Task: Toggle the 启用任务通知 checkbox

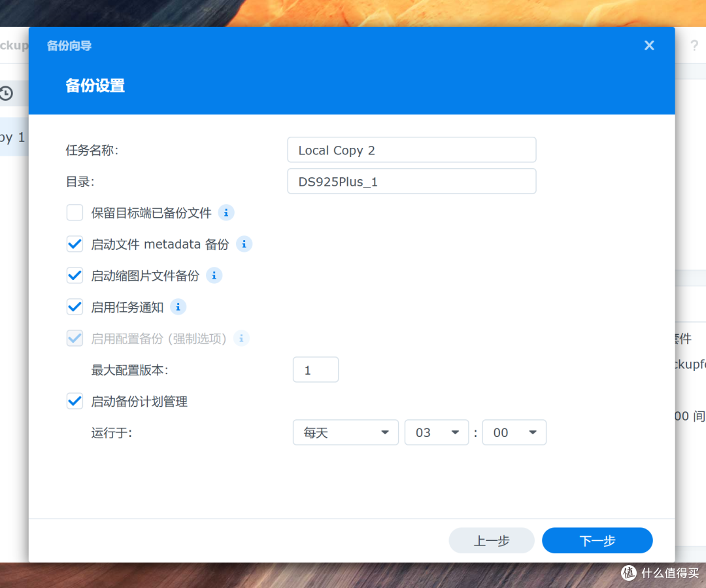Action: 75,307
